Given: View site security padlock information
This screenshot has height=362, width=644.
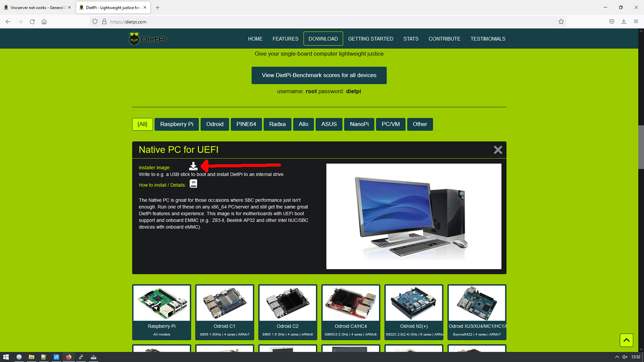Looking at the screenshot, I should coord(104,21).
